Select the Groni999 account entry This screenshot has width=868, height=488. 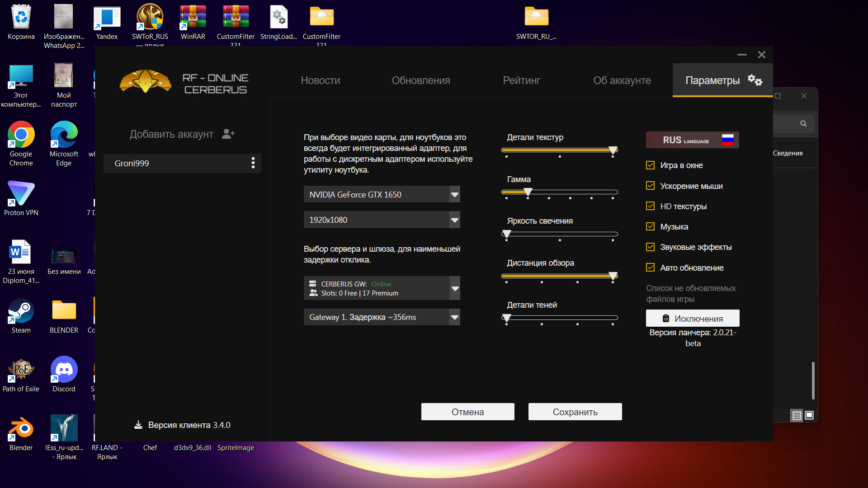182,163
